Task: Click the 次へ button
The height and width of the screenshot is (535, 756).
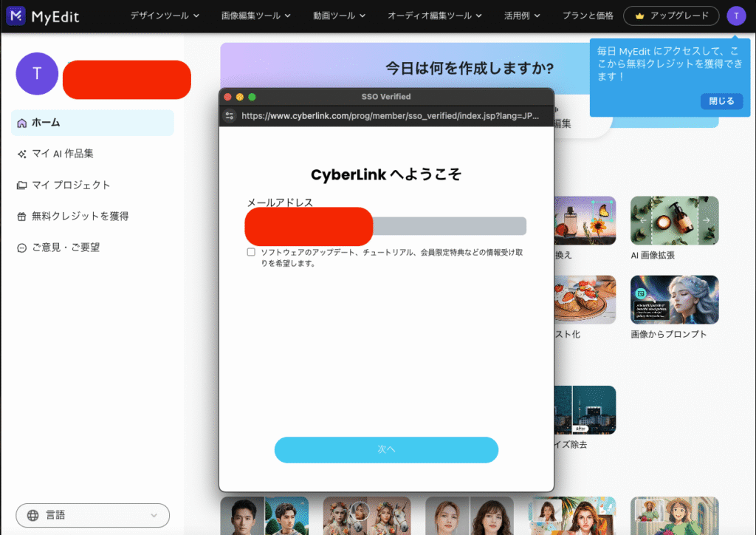Action: [386, 449]
